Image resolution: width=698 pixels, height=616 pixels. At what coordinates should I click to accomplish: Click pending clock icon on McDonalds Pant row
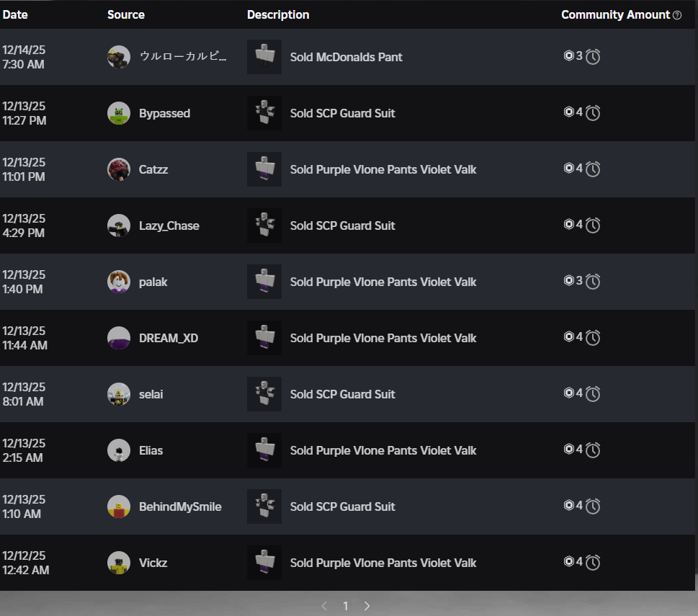tap(593, 56)
